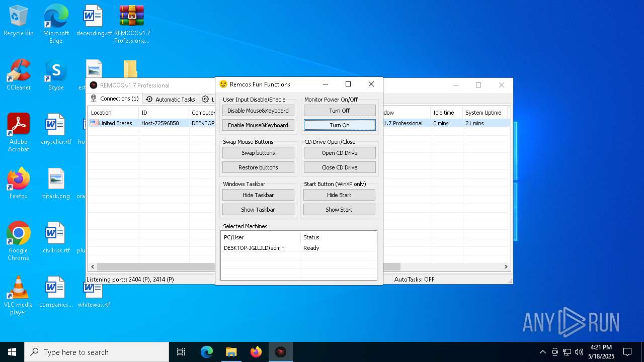
Task: Click Status column header in Selected Machines
Action: coord(339,237)
